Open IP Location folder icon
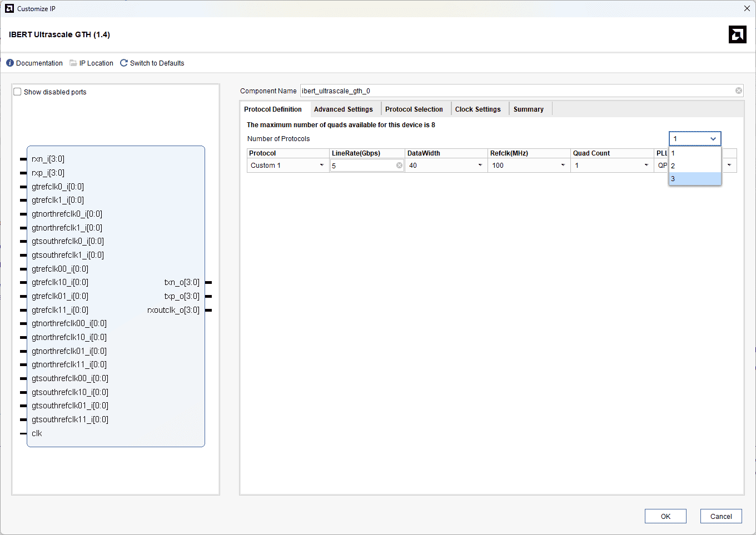 (73, 63)
